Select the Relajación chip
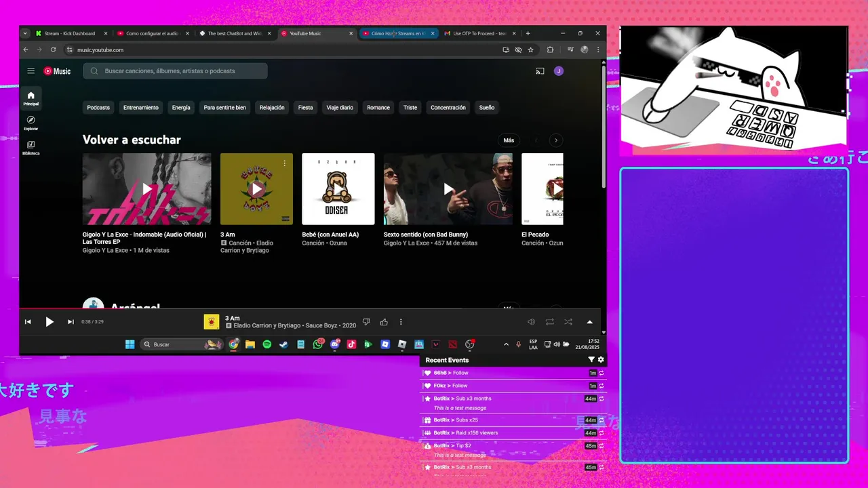 coord(272,108)
